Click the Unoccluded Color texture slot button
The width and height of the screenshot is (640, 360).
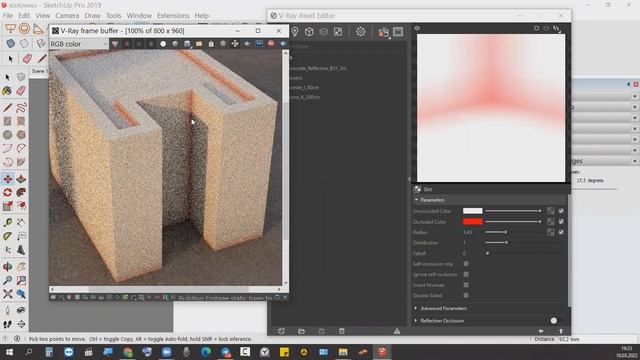click(551, 211)
